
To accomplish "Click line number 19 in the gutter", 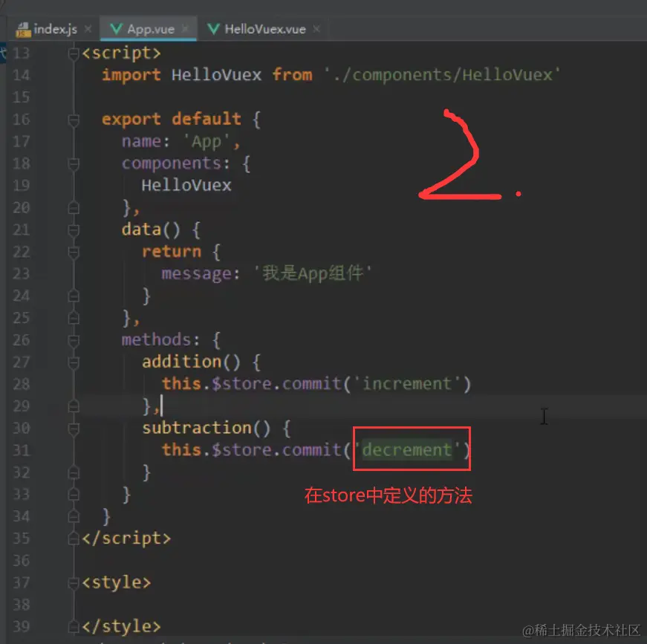I will 21,186.
